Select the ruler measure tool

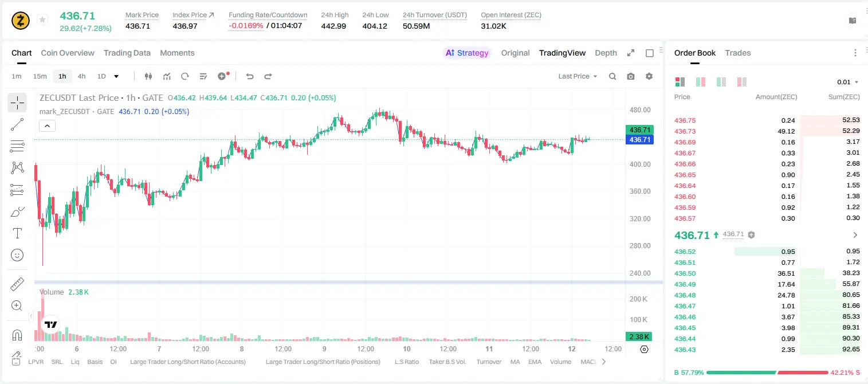pos(17,284)
